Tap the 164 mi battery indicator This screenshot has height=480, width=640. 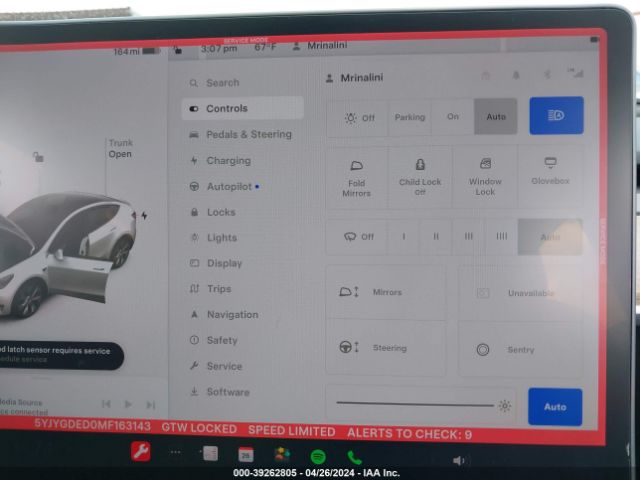pyautogui.click(x=137, y=52)
